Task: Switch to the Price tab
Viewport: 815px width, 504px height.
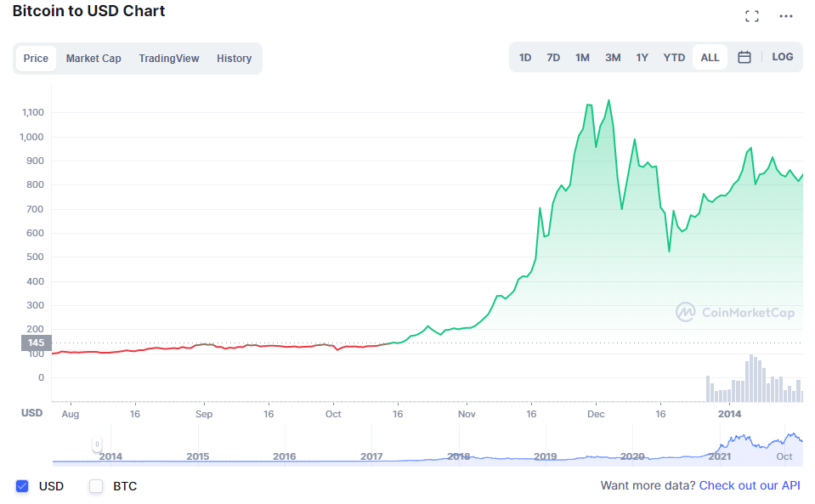Action: tap(36, 58)
